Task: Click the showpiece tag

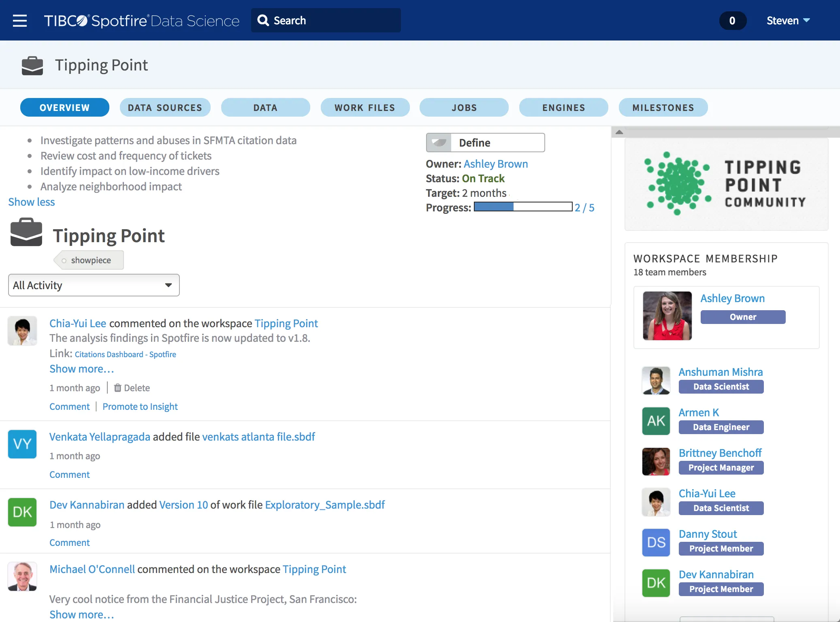Action: [x=89, y=260]
